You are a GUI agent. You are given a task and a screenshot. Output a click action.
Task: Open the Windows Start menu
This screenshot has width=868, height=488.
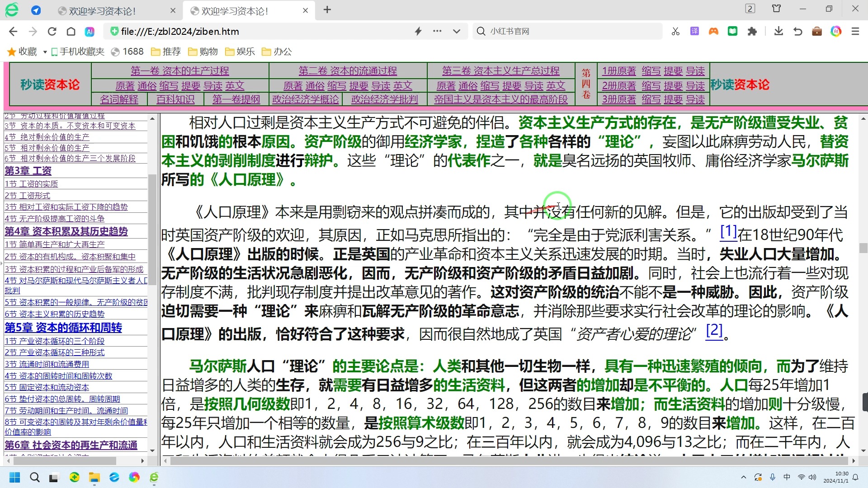[x=14, y=477]
